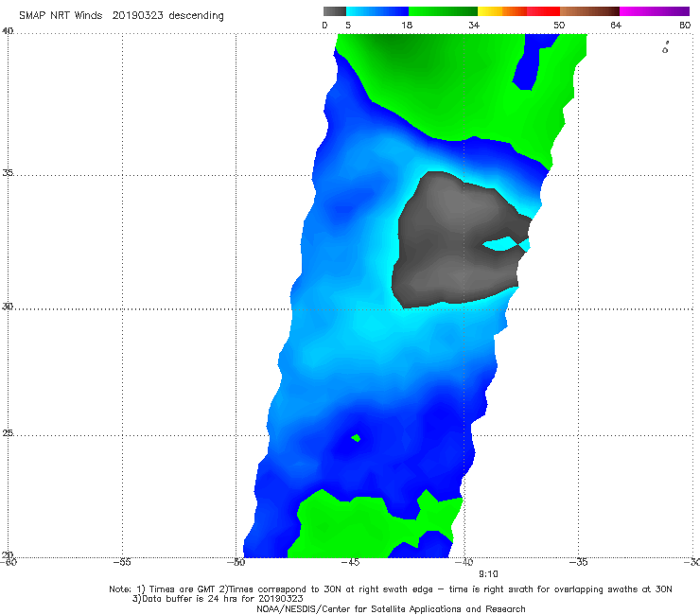Click the swath time label '9:10'
700x615 pixels.
click(488, 574)
